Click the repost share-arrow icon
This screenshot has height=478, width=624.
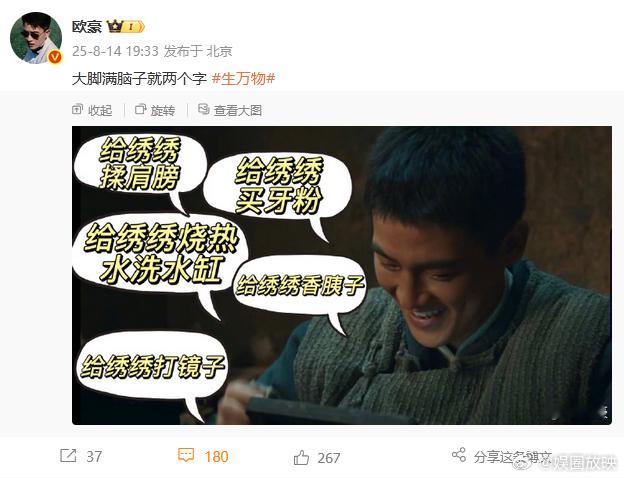(68, 455)
